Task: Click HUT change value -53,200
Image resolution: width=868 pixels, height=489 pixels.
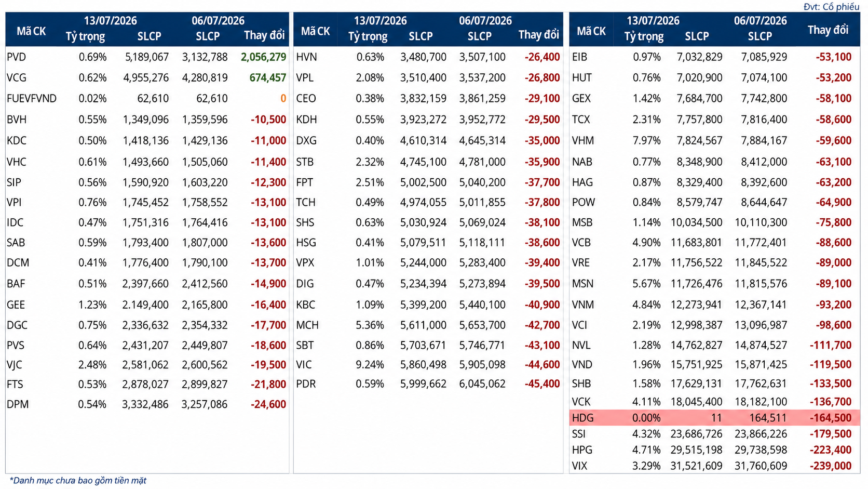Action: (833, 78)
